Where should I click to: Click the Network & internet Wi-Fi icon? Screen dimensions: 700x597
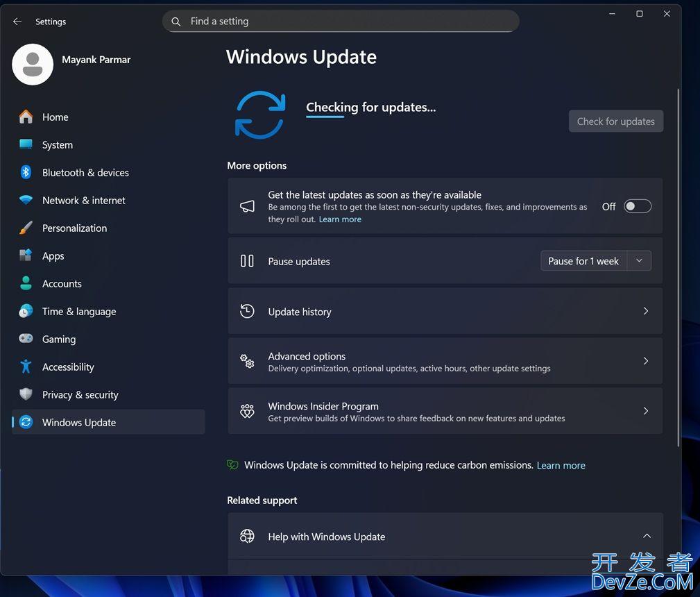click(x=26, y=200)
